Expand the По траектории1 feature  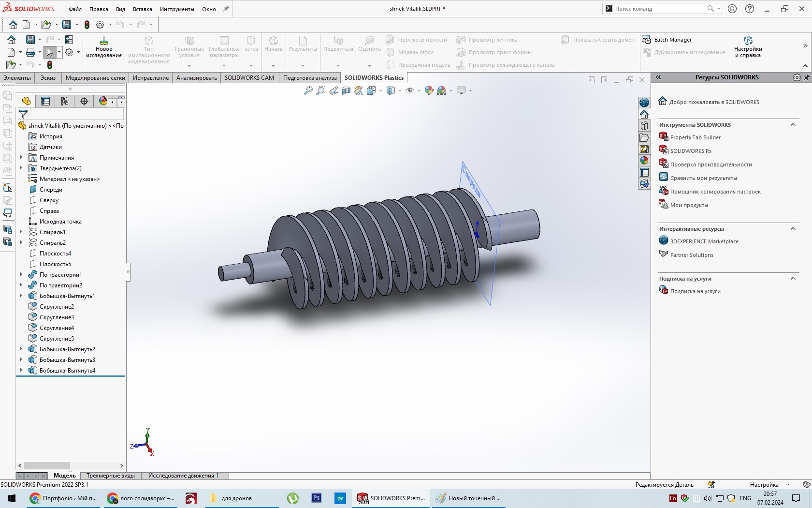click(21, 275)
